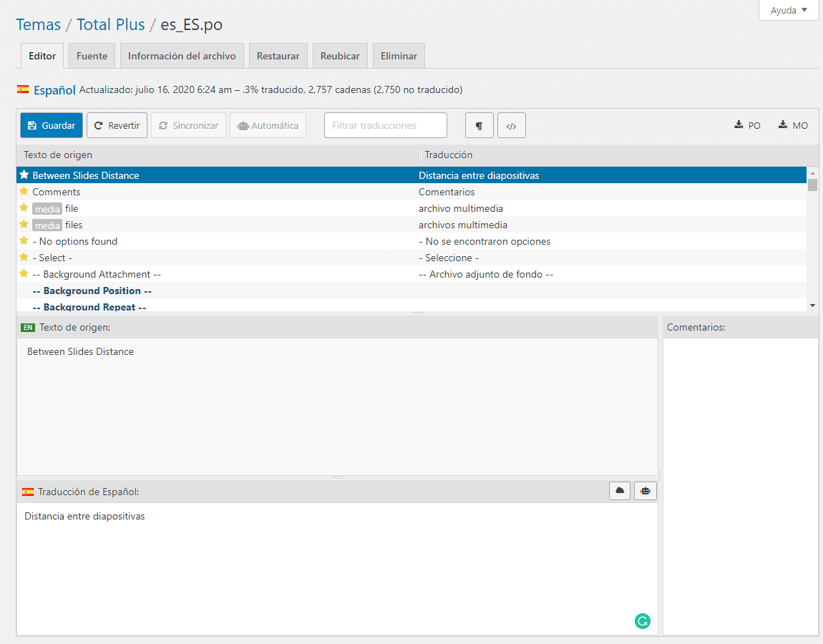Click star beside '- No options found'
The height and width of the screenshot is (644, 823).
tap(24, 240)
